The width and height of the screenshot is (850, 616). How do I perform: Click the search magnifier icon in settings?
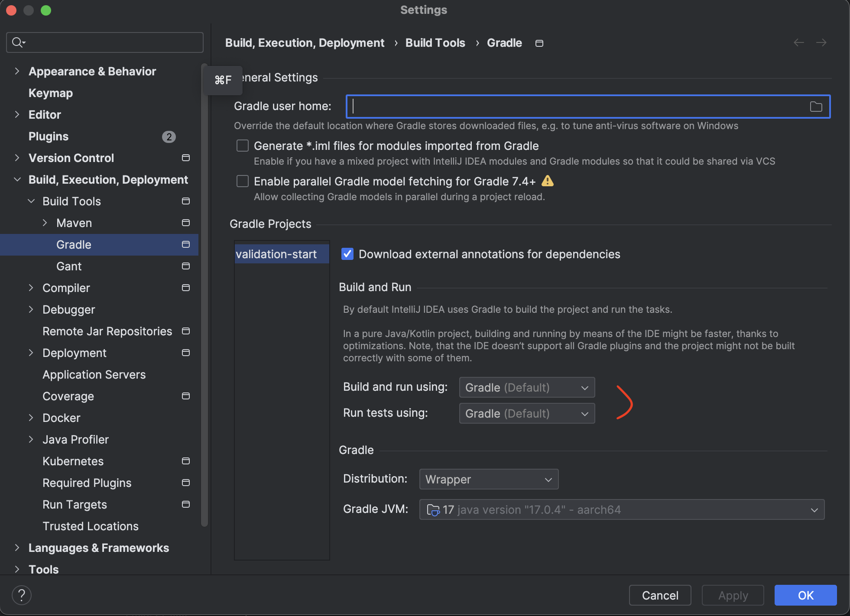pyautogui.click(x=18, y=42)
